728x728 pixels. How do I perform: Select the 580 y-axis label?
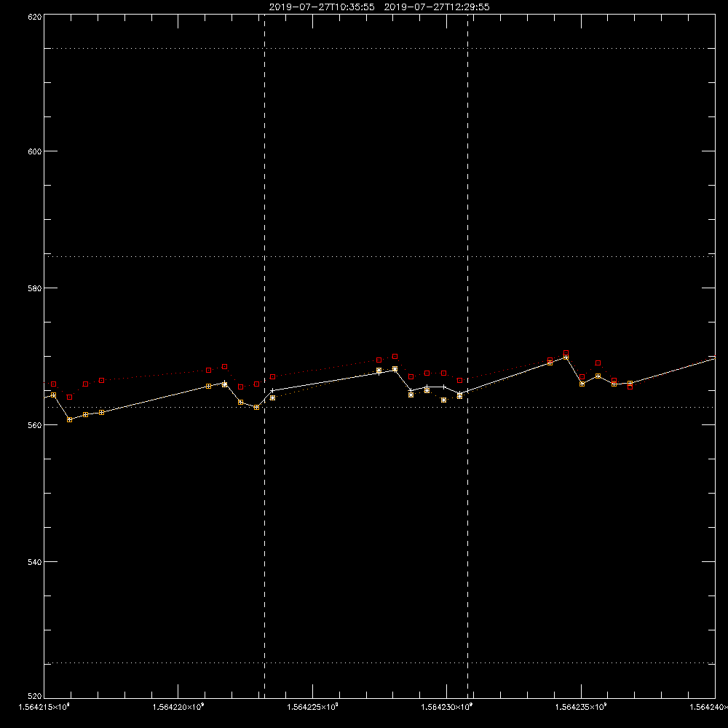[35, 288]
